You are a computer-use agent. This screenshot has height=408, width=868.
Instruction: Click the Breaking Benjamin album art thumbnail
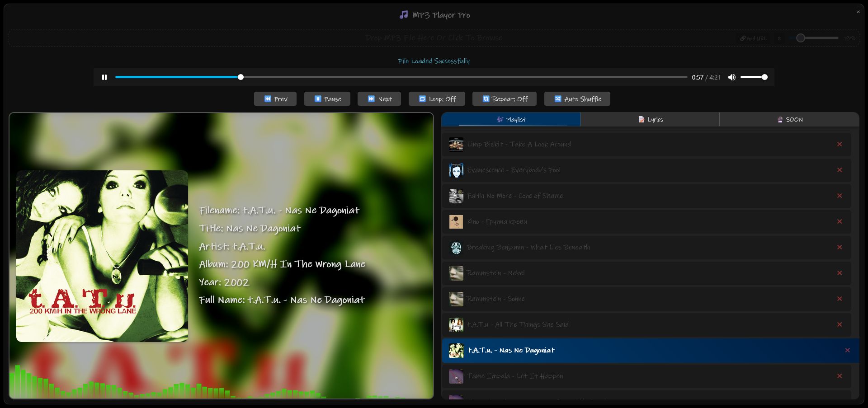(456, 247)
